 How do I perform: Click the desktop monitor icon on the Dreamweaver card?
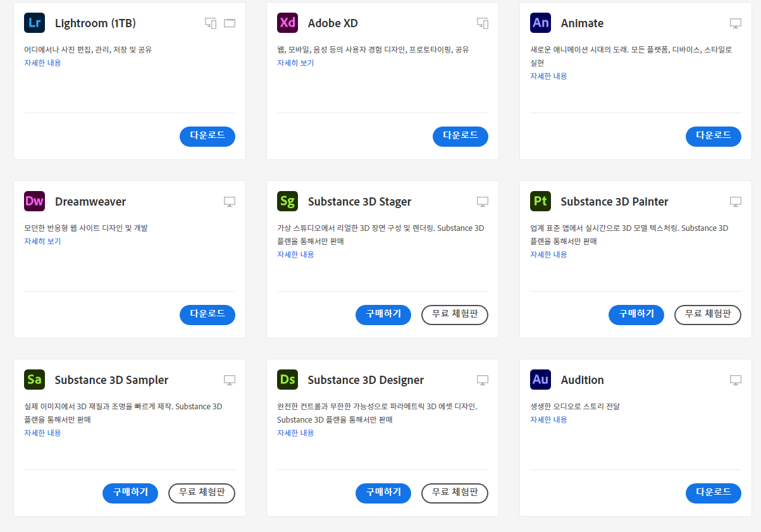pyautogui.click(x=229, y=202)
